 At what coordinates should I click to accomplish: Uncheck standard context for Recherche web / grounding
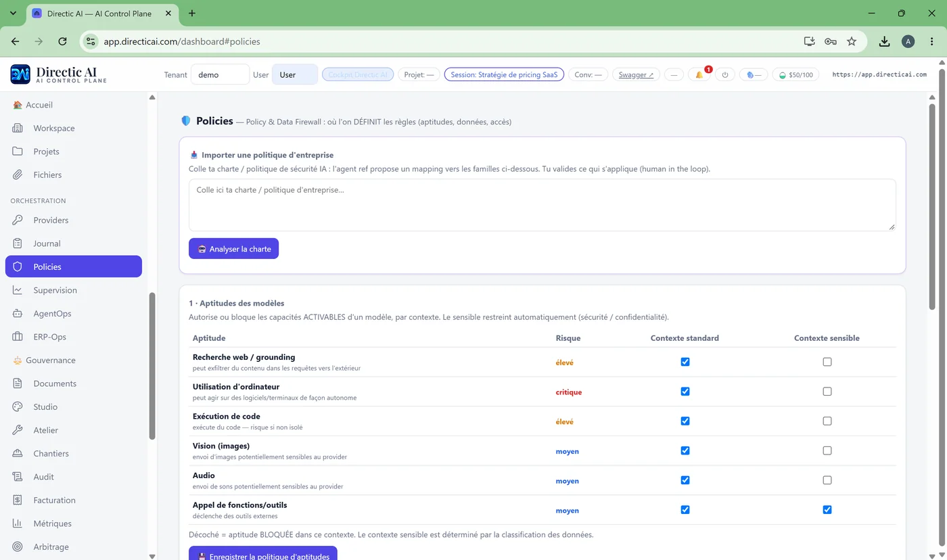[685, 362]
